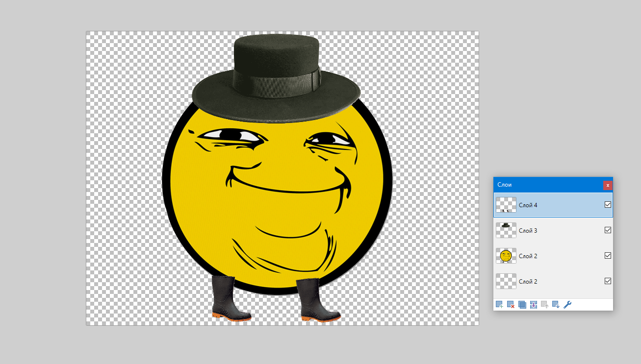Select the hat thumbnail of Слой 3
The image size is (641, 364).
tap(506, 230)
